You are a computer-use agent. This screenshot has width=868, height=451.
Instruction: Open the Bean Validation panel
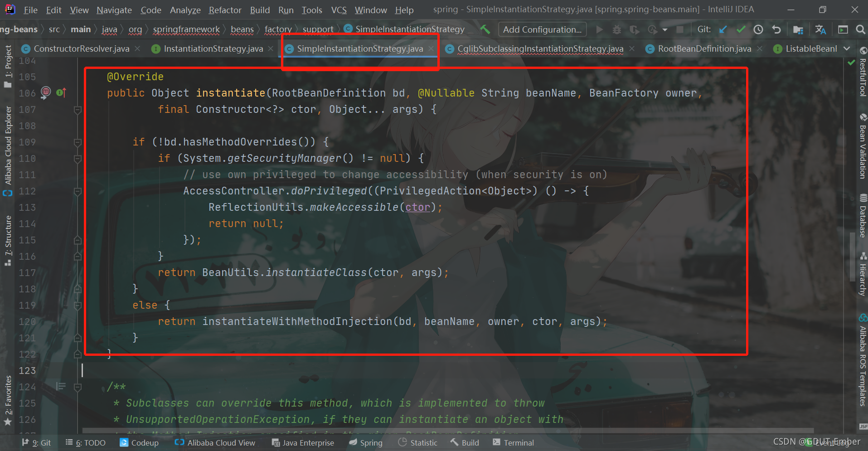pos(863,146)
